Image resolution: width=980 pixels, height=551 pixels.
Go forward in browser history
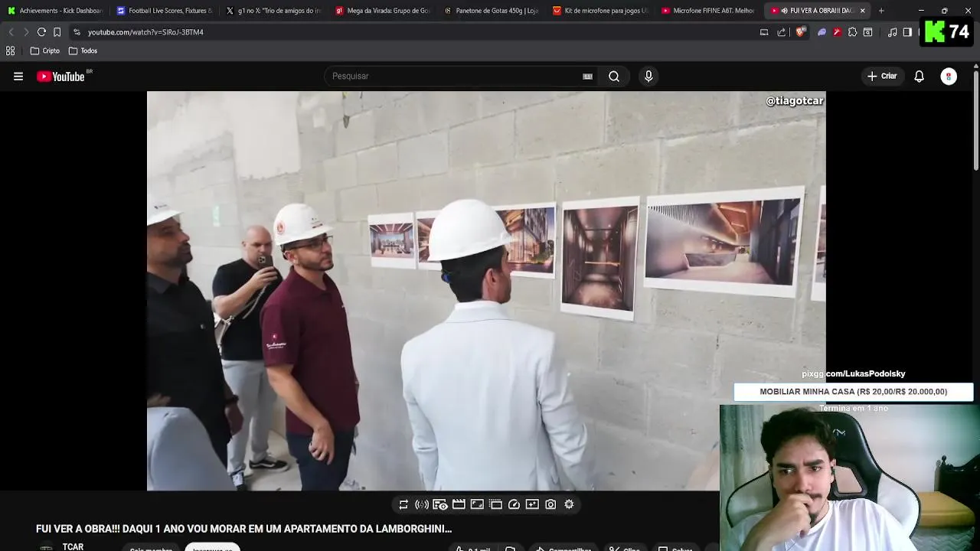pyautogui.click(x=26, y=32)
